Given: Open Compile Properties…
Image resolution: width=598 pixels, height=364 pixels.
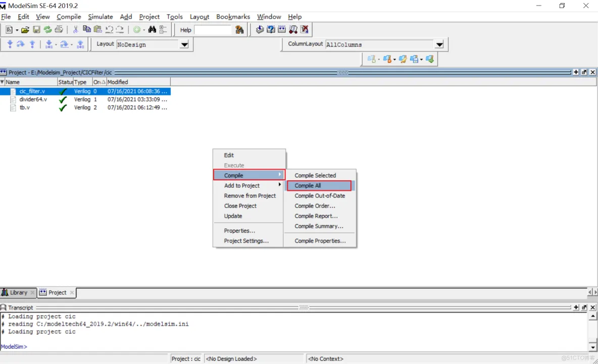Looking at the screenshot, I should 320,241.
